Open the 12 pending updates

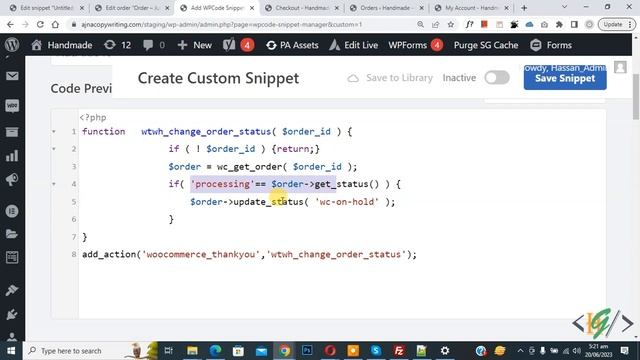point(118,45)
